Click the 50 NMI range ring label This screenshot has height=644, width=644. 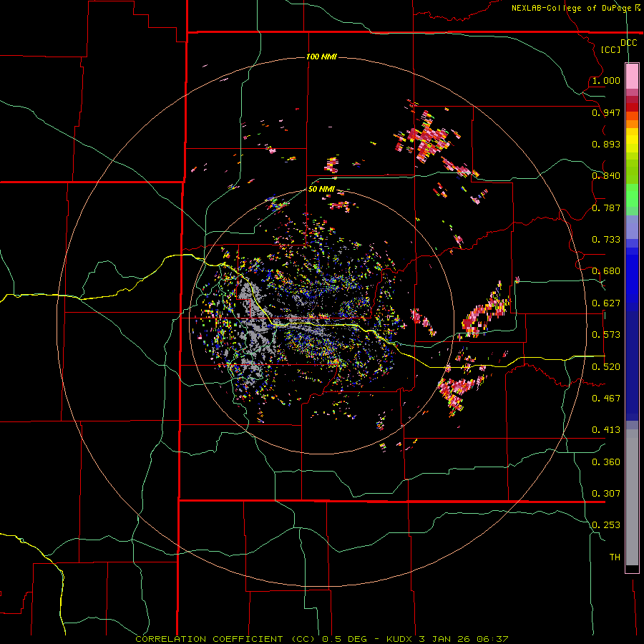[x=321, y=189]
